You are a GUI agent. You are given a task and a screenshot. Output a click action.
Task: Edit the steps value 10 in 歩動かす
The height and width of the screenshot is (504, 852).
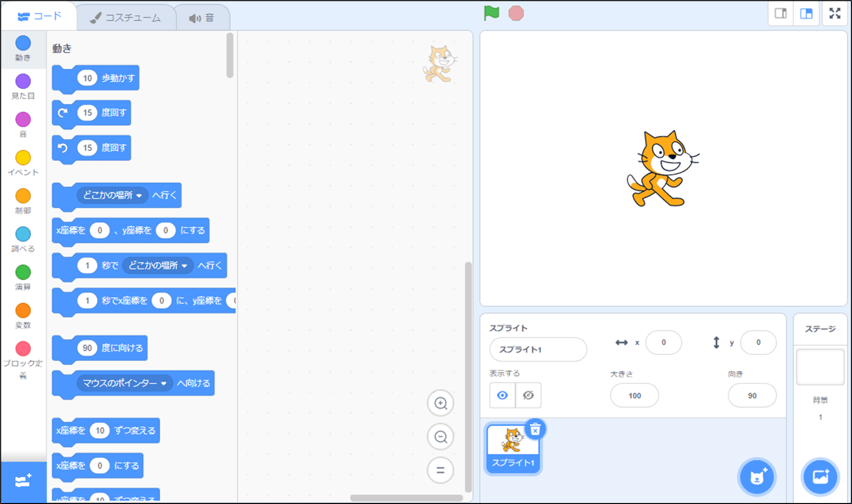click(88, 78)
